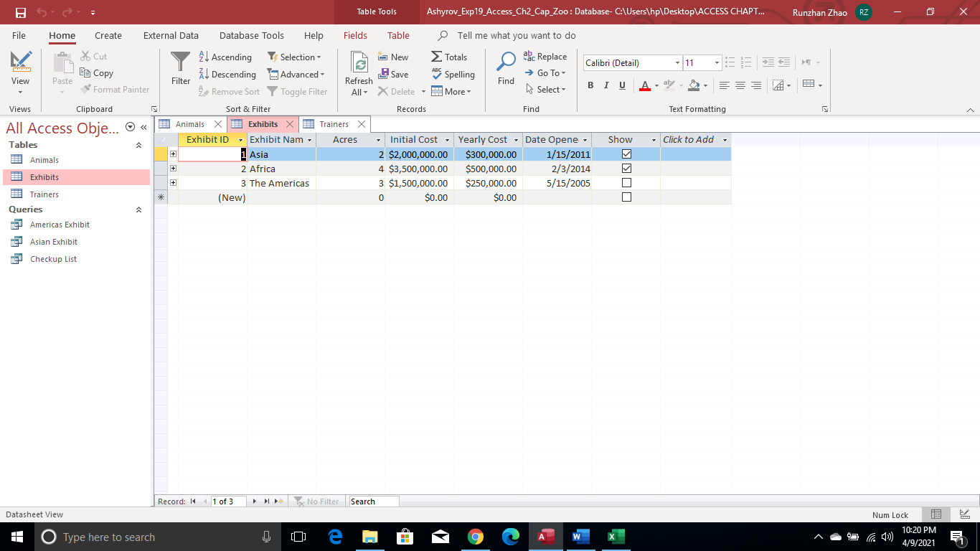Choose the font color swatch
Viewport: 980px width, 551px height.
(644, 85)
